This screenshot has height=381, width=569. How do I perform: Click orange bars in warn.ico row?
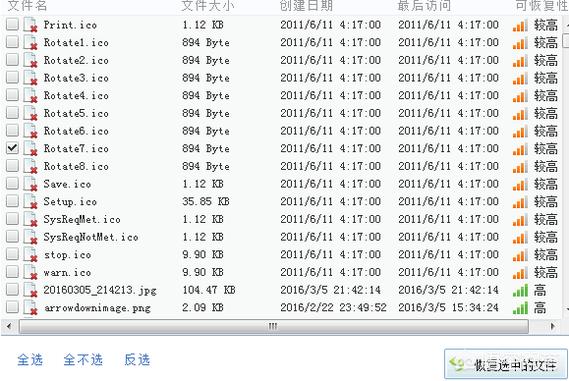[520, 273]
